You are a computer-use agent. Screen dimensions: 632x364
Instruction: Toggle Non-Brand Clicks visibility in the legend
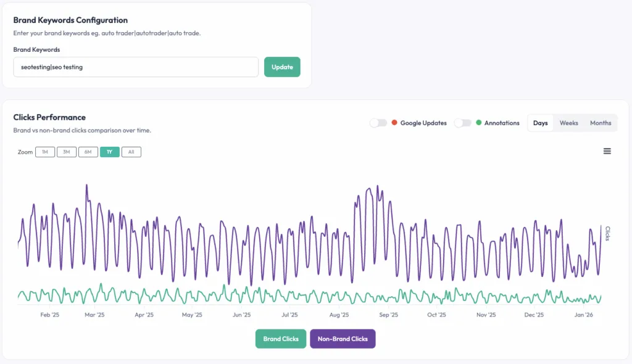click(343, 338)
